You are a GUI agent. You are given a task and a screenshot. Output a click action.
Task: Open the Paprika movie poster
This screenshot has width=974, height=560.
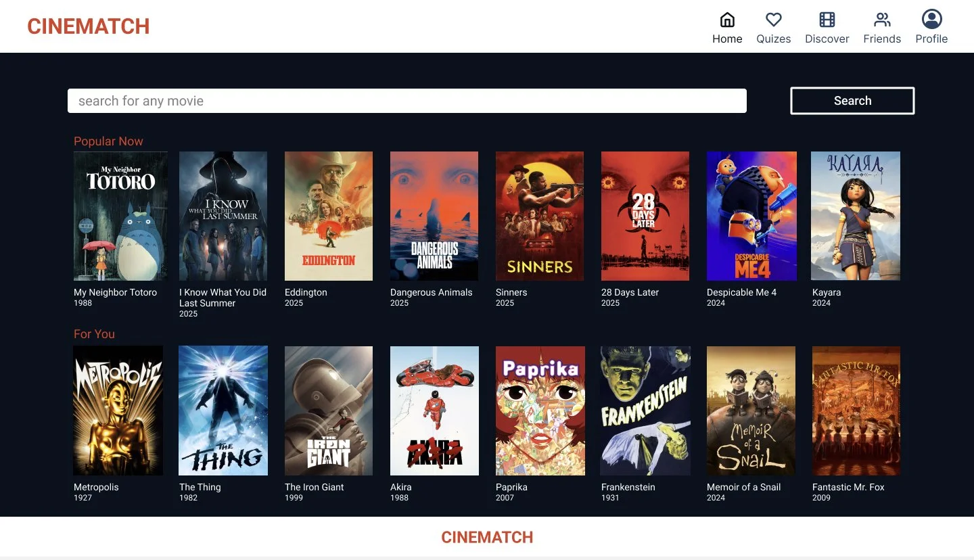540,411
